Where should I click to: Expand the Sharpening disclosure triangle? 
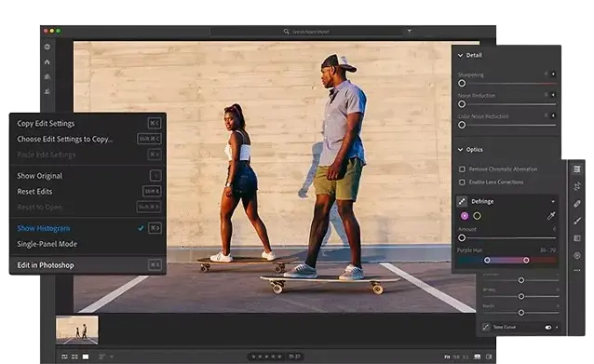[x=553, y=74]
